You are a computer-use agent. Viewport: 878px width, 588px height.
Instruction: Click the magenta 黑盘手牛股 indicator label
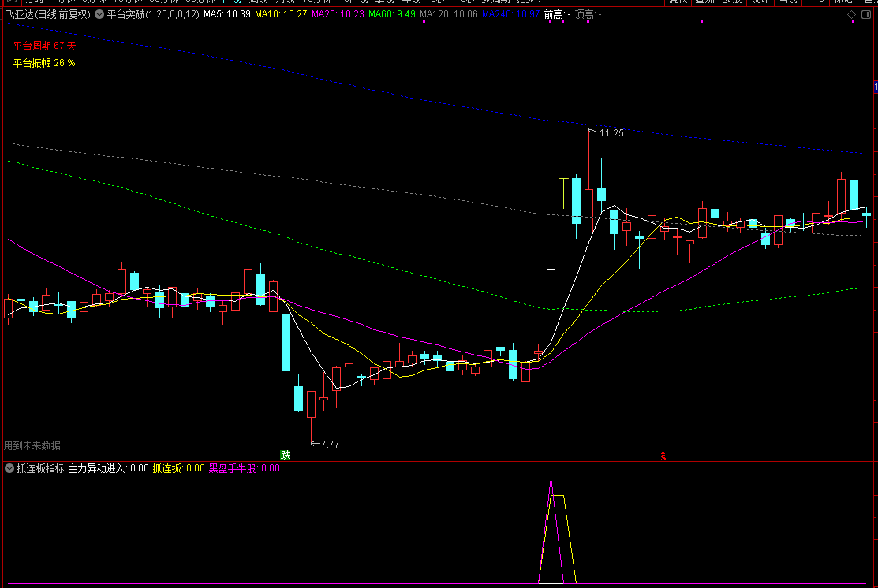coord(244,468)
